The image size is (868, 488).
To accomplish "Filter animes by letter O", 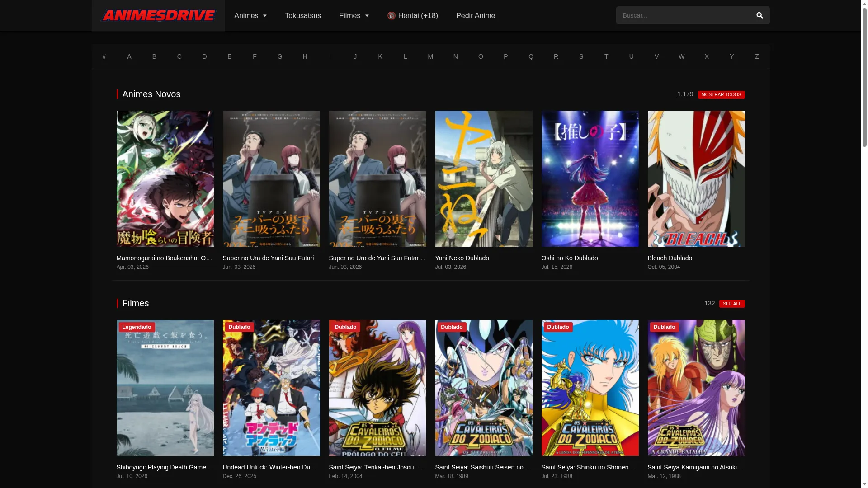I will tap(481, 56).
